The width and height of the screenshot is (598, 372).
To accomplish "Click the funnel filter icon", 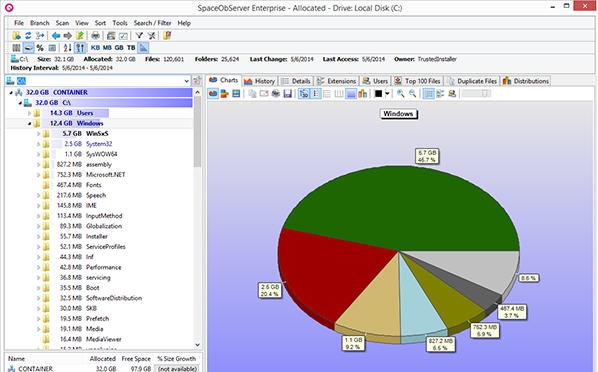I will coord(139,36).
